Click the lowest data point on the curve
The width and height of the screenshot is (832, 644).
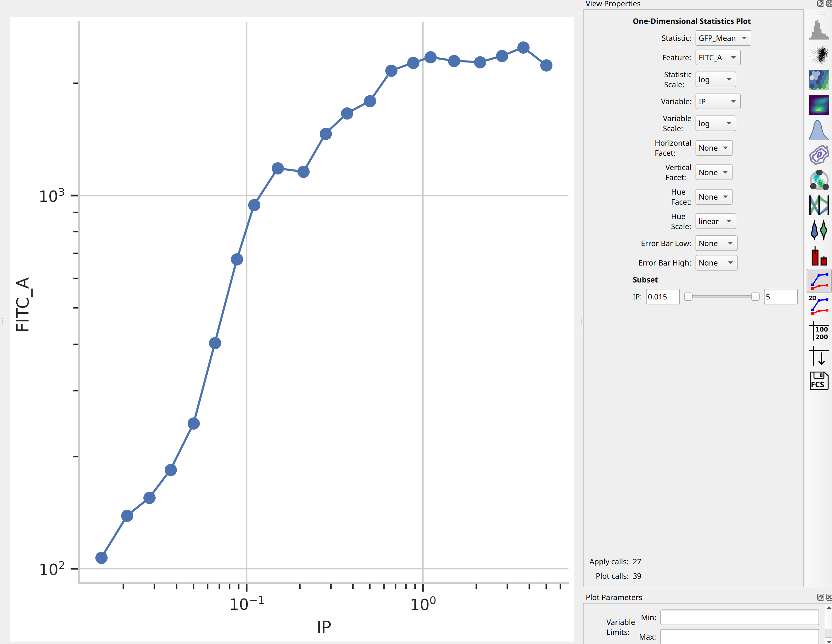coord(101,558)
